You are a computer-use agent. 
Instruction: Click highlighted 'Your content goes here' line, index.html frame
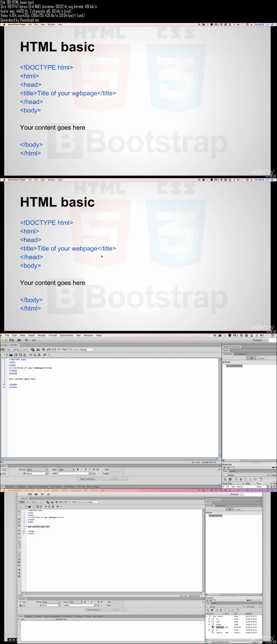tap(39, 527)
